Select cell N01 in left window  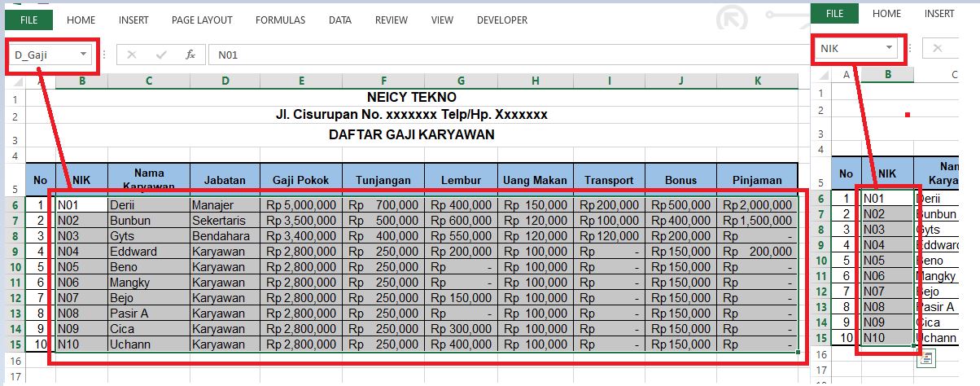(81, 204)
